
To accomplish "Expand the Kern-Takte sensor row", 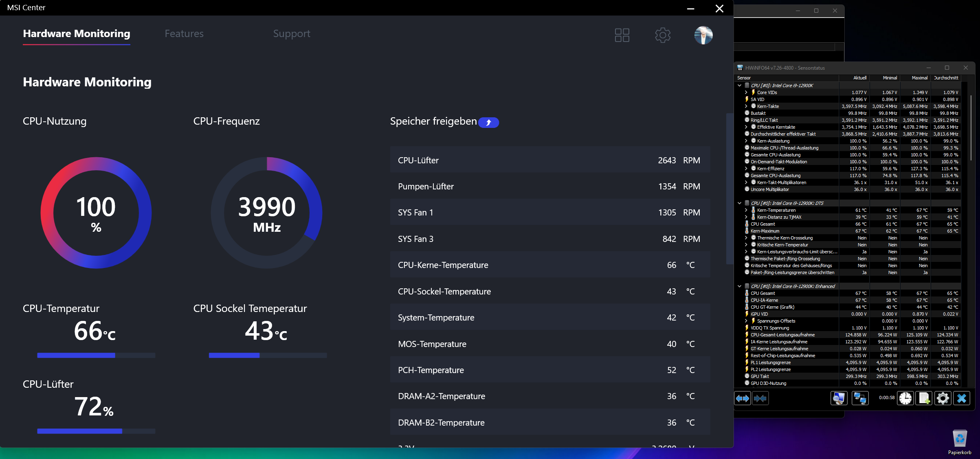I will 746,106.
